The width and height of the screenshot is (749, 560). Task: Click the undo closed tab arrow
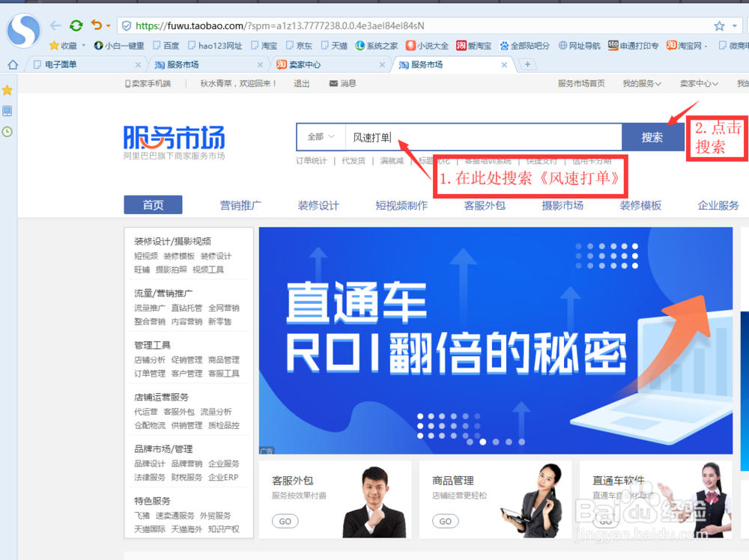click(x=94, y=25)
